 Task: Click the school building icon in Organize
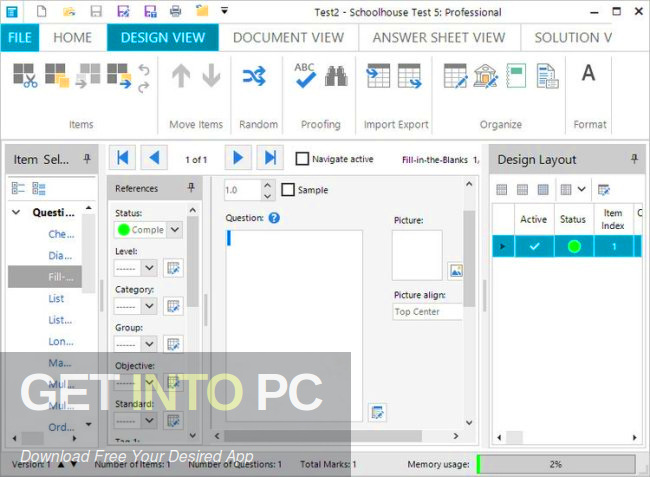pyautogui.click(x=485, y=75)
